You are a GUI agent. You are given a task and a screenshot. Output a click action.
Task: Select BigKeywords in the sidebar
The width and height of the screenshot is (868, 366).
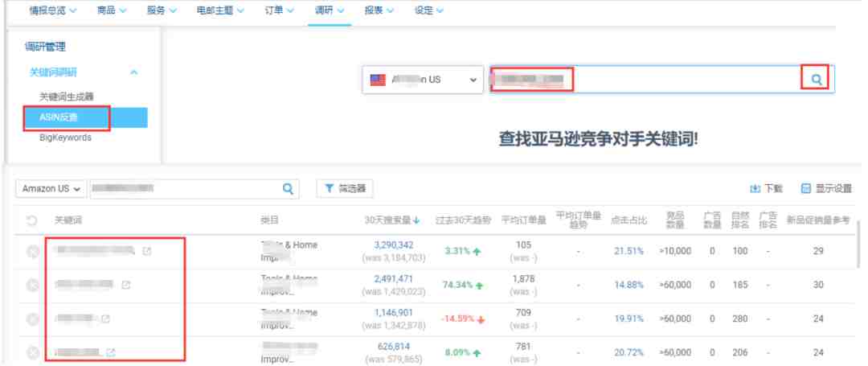pos(65,138)
